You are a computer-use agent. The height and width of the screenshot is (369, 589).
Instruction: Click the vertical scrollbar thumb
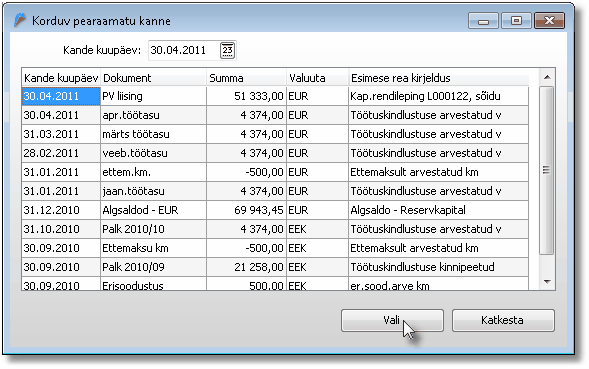click(x=547, y=171)
